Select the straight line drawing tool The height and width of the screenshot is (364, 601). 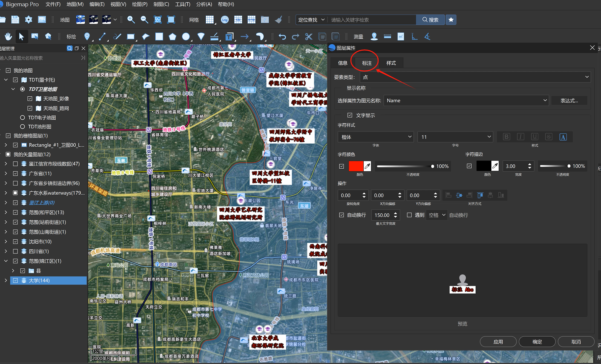102,36
